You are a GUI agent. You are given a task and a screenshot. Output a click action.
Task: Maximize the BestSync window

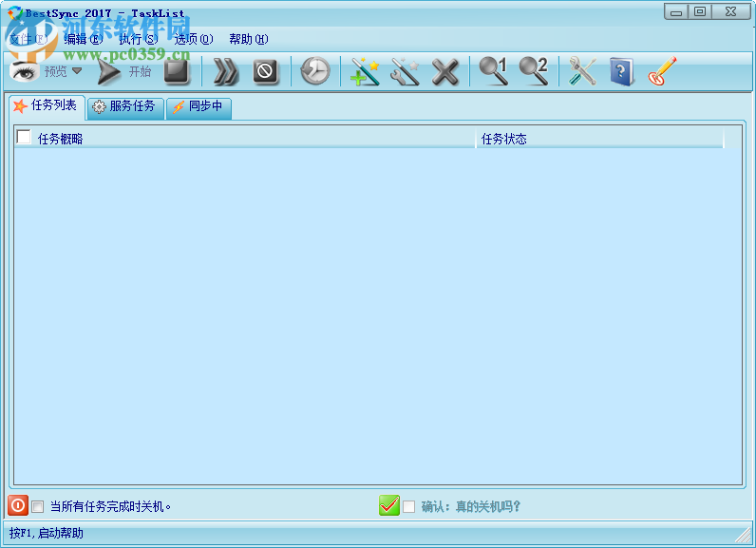[700, 11]
